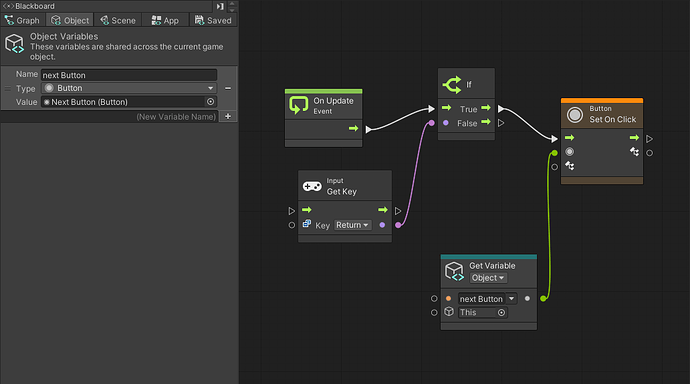Expand the next Button variable name dropdown
The width and height of the screenshot is (690, 384).
pos(511,299)
